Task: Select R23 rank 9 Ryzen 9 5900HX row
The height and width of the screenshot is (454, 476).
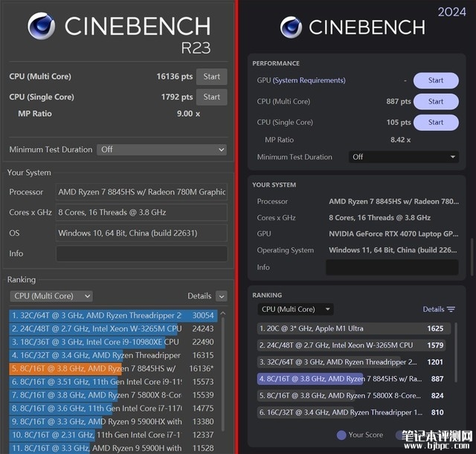Action: pyautogui.click(x=113, y=422)
